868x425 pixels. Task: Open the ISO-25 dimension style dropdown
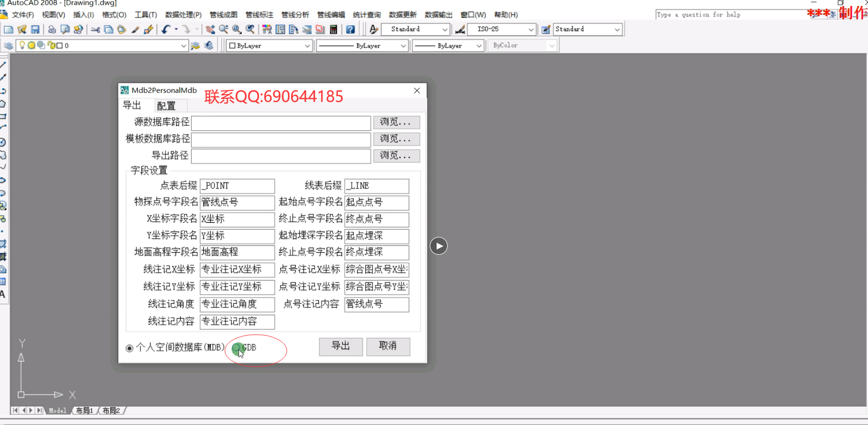pos(531,29)
